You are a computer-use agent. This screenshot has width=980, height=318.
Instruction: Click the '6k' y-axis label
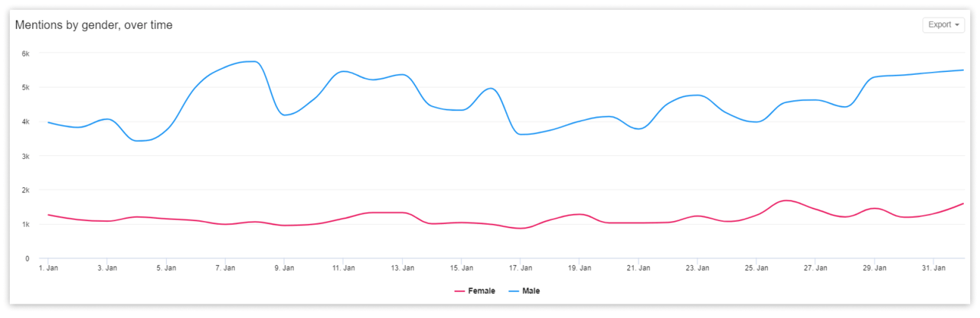coord(25,54)
